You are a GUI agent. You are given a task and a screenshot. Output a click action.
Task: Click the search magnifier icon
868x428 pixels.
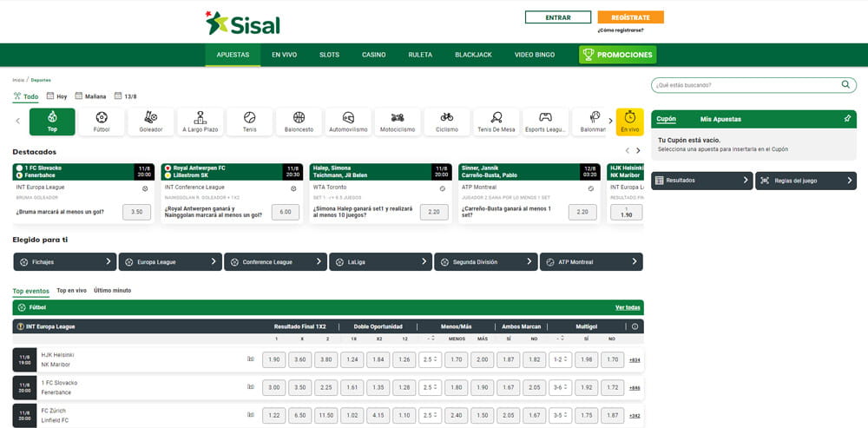(x=845, y=85)
